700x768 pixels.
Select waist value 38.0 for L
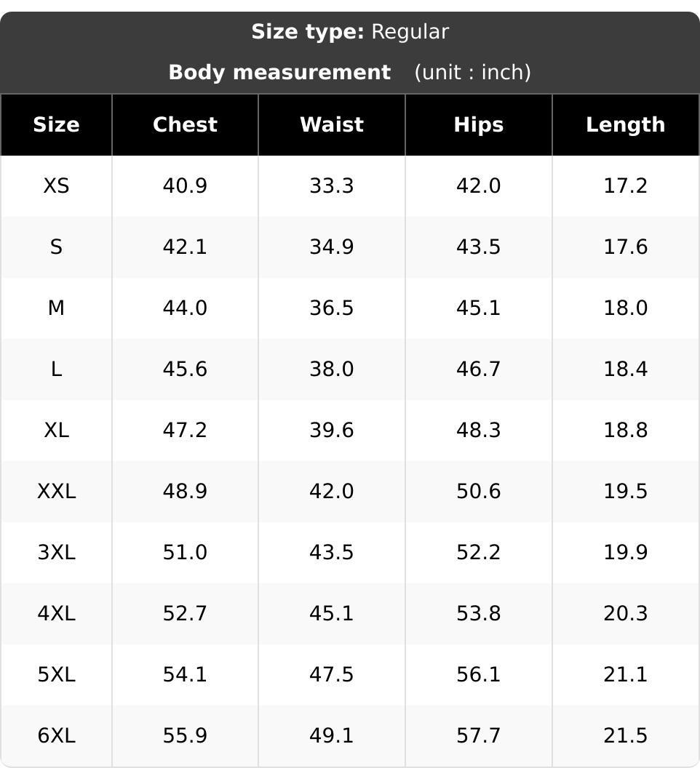point(332,369)
